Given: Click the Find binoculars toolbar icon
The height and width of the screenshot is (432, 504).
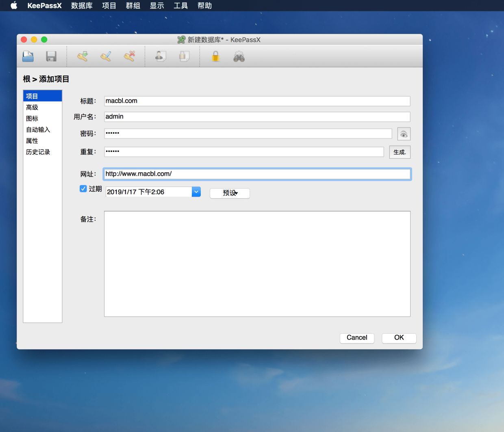Looking at the screenshot, I should tap(239, 56).
